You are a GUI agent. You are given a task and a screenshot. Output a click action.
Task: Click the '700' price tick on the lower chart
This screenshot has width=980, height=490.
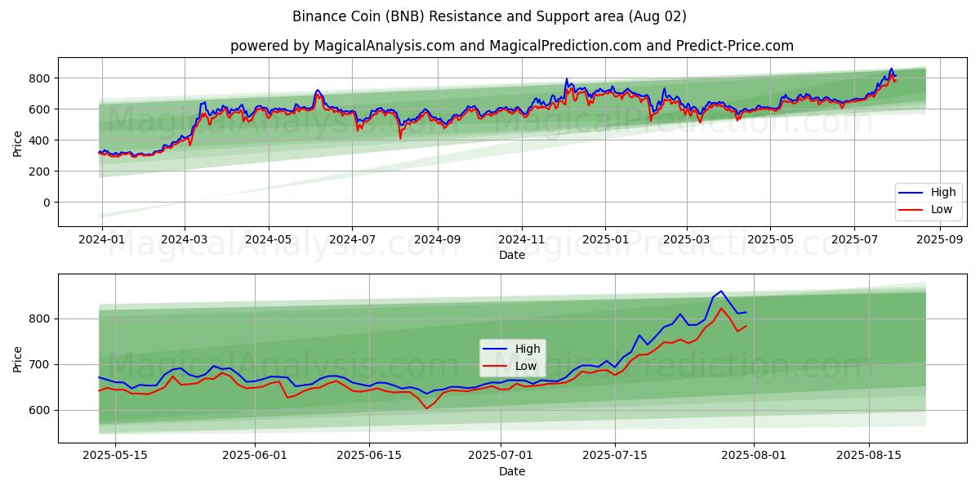pyautogui.click(x=41, y=365)
